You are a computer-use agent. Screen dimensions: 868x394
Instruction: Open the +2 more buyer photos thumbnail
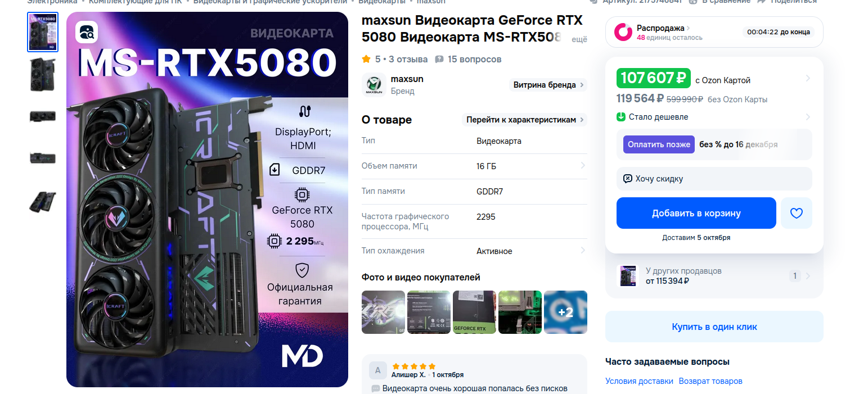(x=565, y=312)
